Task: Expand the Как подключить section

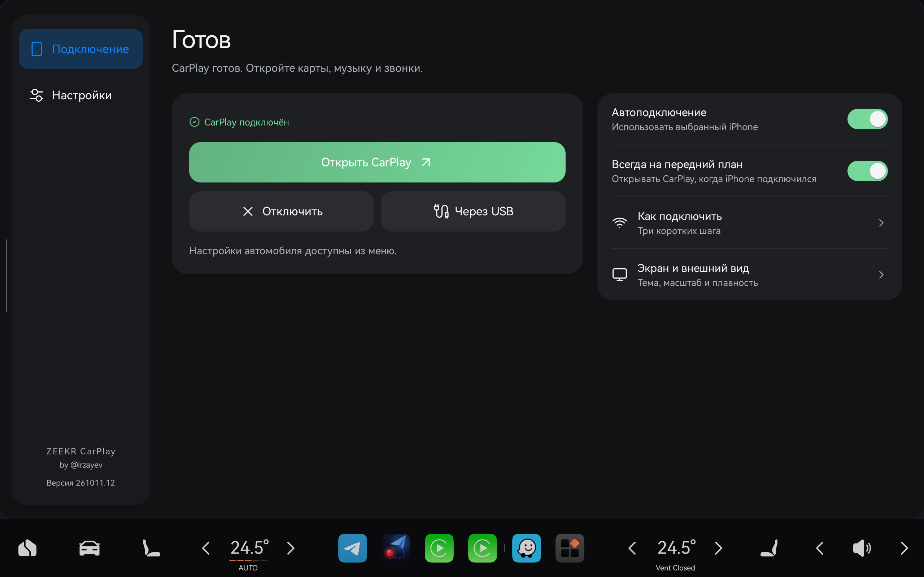Action: [749, 223]
